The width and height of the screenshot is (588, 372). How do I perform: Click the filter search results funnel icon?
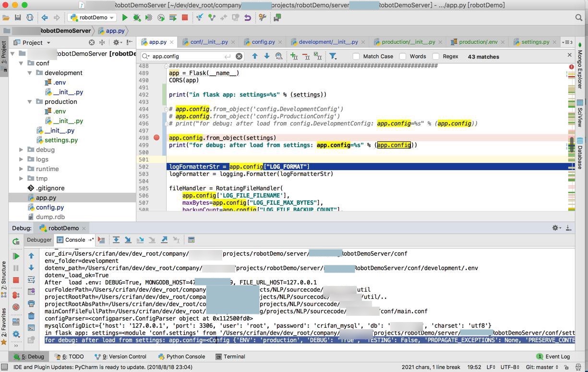click(x=333, y=56)
